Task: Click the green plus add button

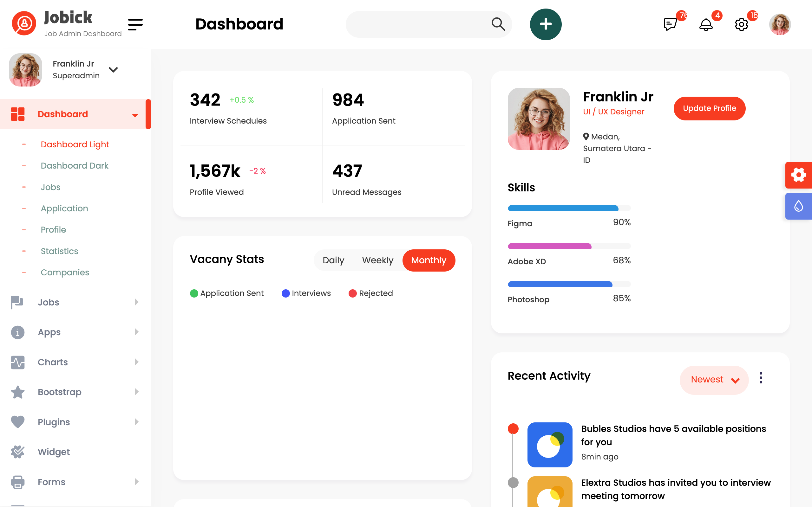Action: [544, 24]
